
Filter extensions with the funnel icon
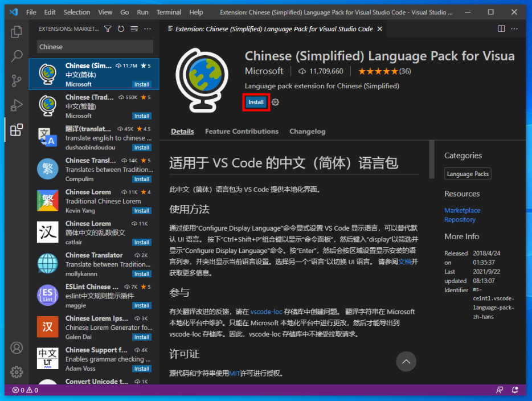(108, 29)
